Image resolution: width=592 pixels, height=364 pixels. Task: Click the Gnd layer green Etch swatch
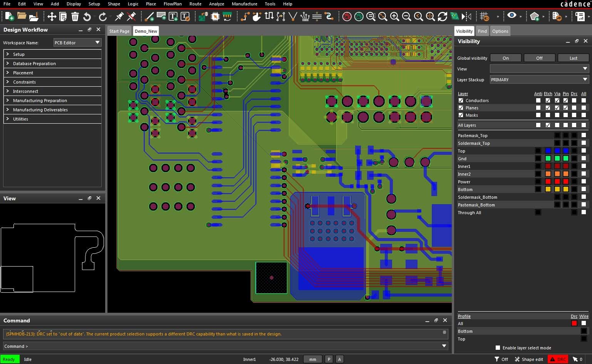548,158
